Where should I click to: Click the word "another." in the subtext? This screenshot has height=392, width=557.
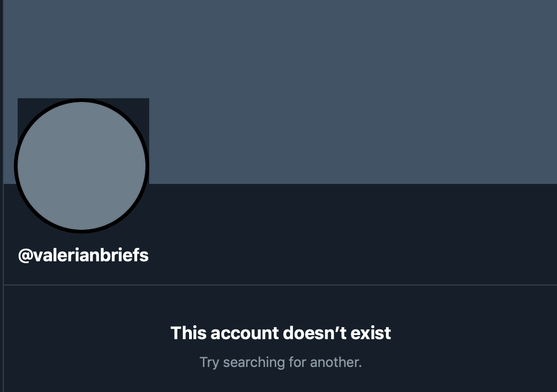[x=336, y=362]
